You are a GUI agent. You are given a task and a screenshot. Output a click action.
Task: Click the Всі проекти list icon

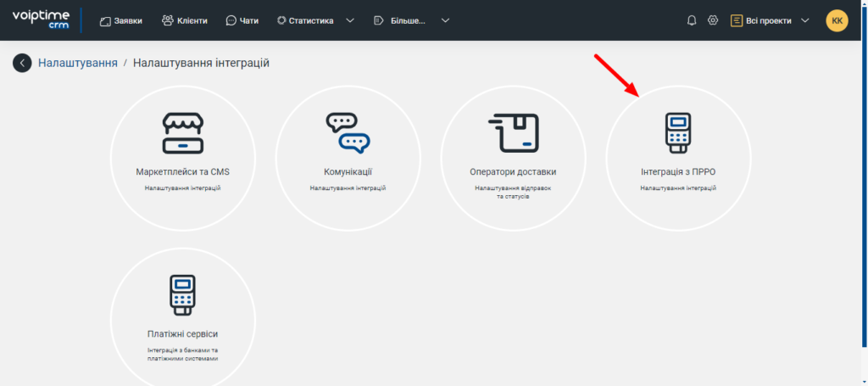click(737, 20)
